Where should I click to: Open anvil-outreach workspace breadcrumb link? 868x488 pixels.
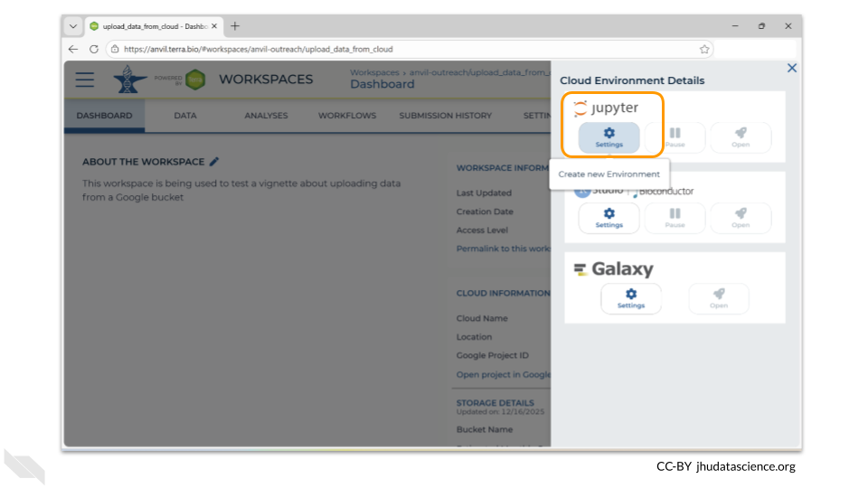coord(480,72)
